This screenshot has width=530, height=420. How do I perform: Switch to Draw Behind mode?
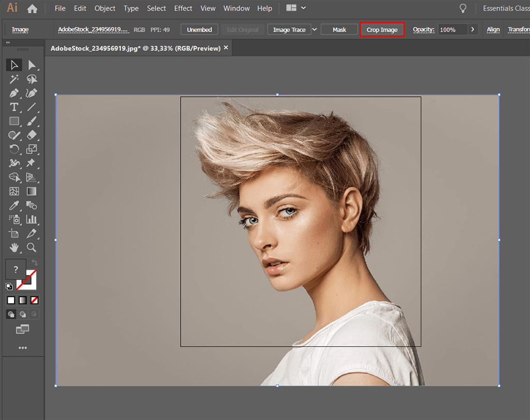click(x=23, y=314)
